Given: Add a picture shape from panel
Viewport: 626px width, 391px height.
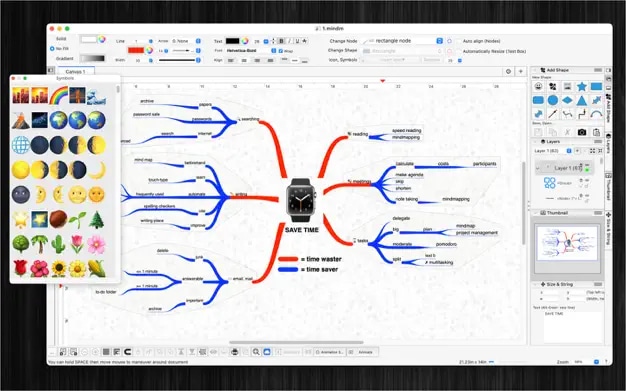Looking at the screenshot, I should coord(567,86).
